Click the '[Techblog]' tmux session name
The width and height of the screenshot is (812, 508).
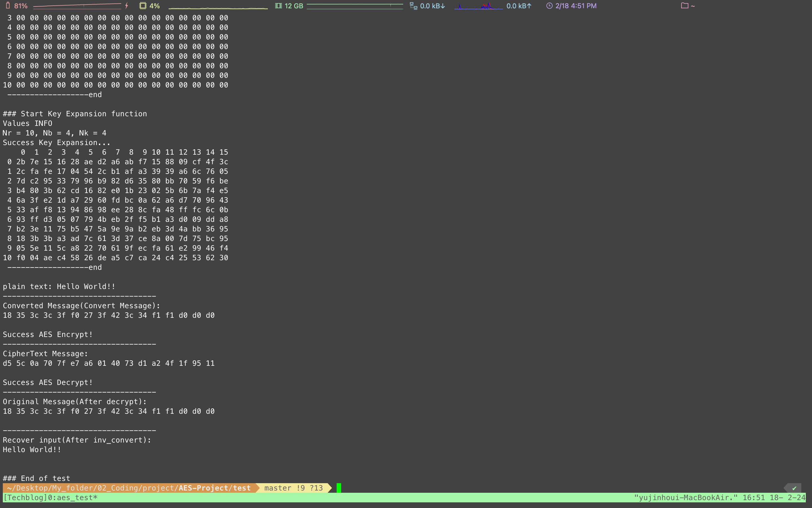(25, 498)
